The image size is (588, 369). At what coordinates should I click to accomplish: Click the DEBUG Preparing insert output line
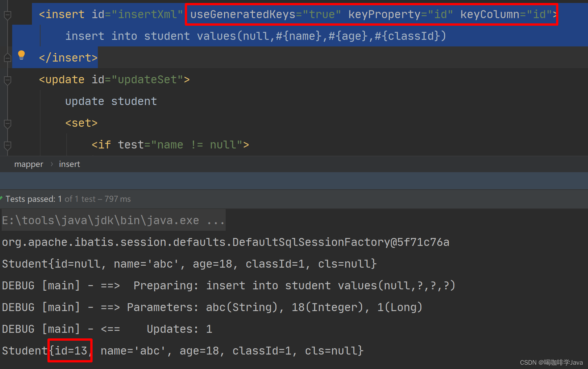pos(229,286)
